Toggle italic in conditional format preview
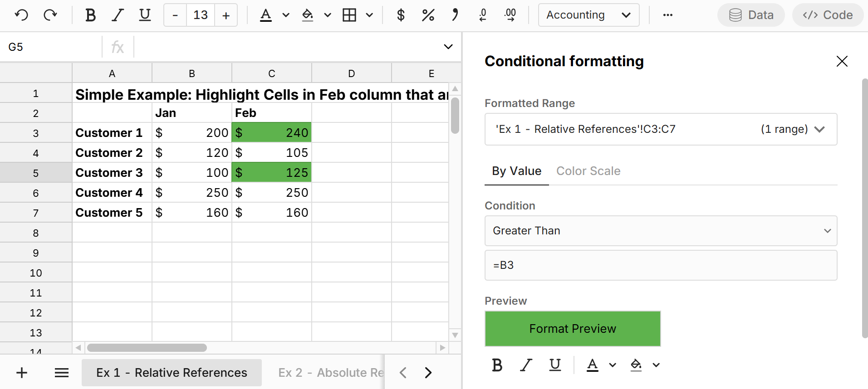The width and height of the screenshot is (868, 389). tap(526, 365)
